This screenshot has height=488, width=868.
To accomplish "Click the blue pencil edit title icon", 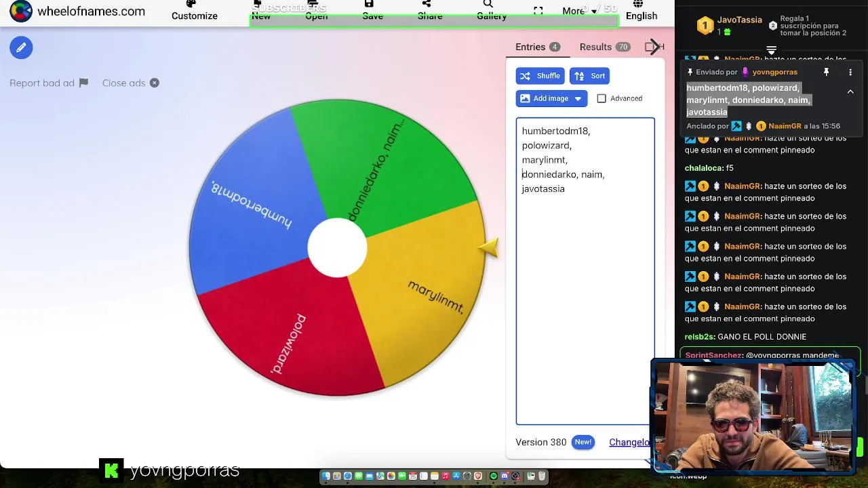I will point(21,47).
